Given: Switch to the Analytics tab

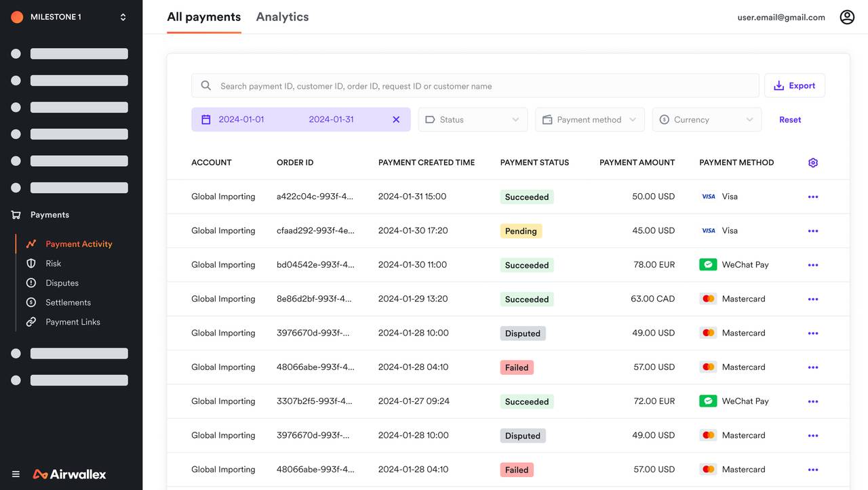Looking at the screenshot, I should [282, 17].
